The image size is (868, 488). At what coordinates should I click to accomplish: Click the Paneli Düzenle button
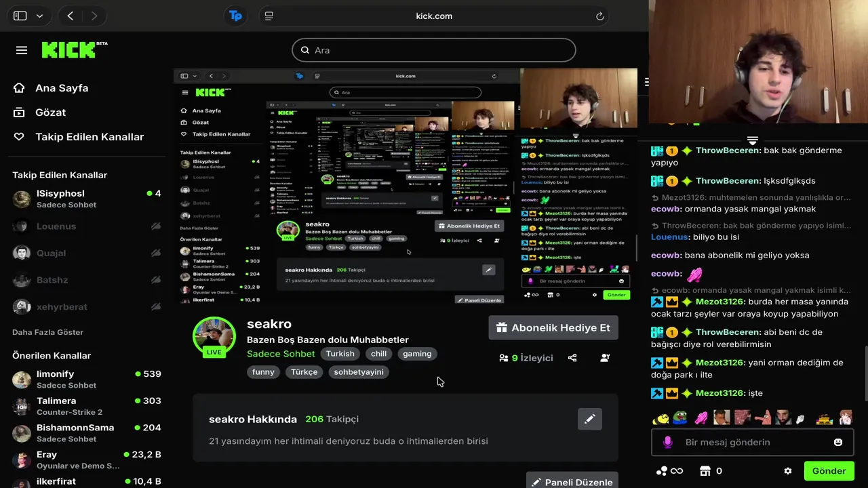572,481
